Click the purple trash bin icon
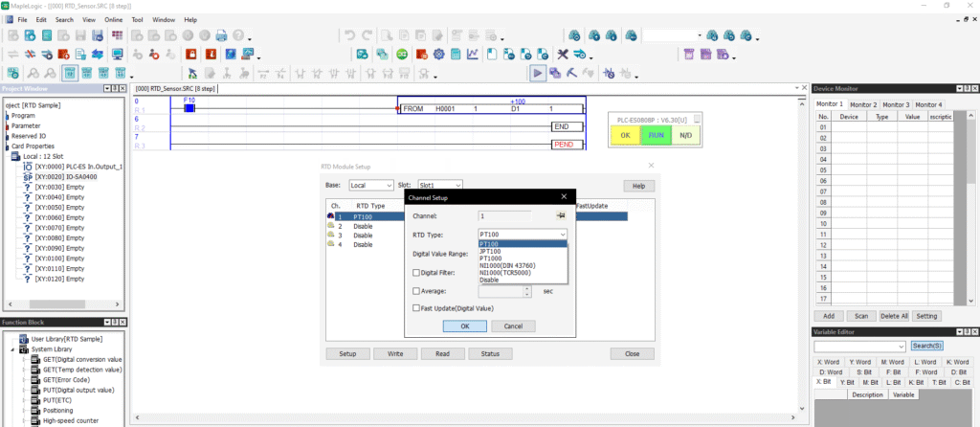Screen dimensions: 980x427 (689, 55)
